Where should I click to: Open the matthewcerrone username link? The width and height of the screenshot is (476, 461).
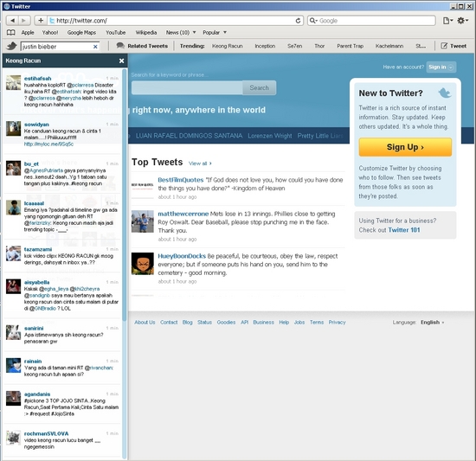click(183, 214)
